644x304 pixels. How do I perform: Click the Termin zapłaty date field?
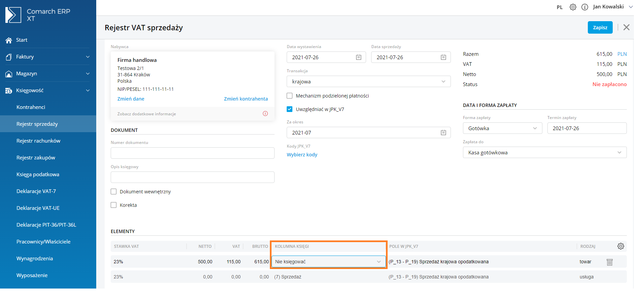pyautogui.click(x=587, y=128)
